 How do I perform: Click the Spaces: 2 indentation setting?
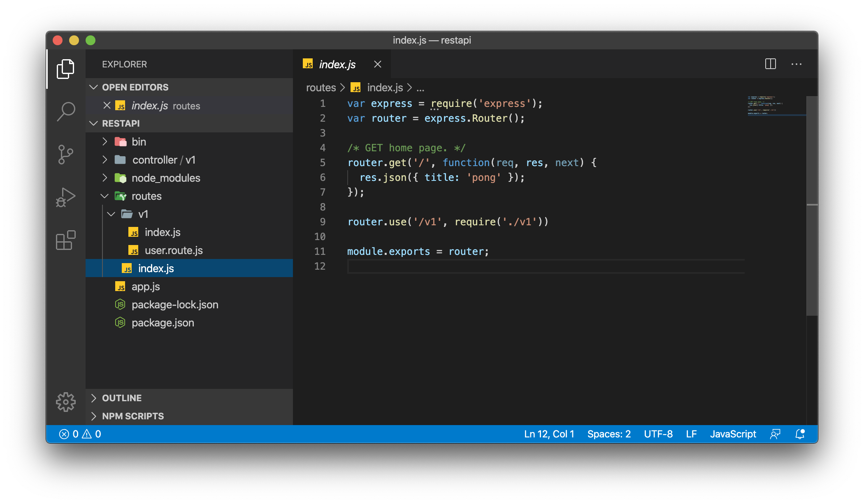pyautogui.click(x=609, y=434)
